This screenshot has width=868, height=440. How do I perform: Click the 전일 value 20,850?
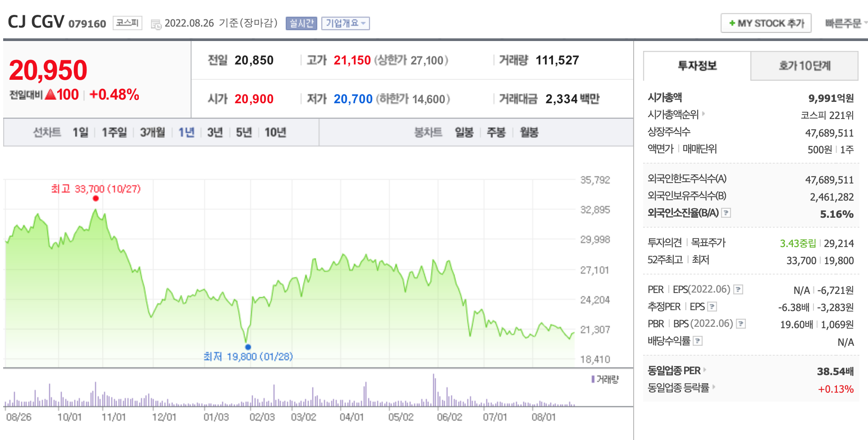254,60
